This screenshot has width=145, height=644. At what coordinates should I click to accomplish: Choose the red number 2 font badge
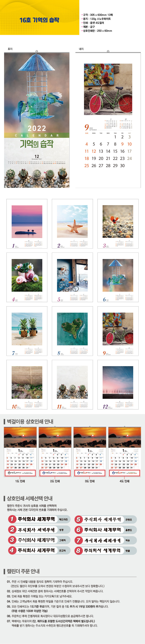click(39, 529)
